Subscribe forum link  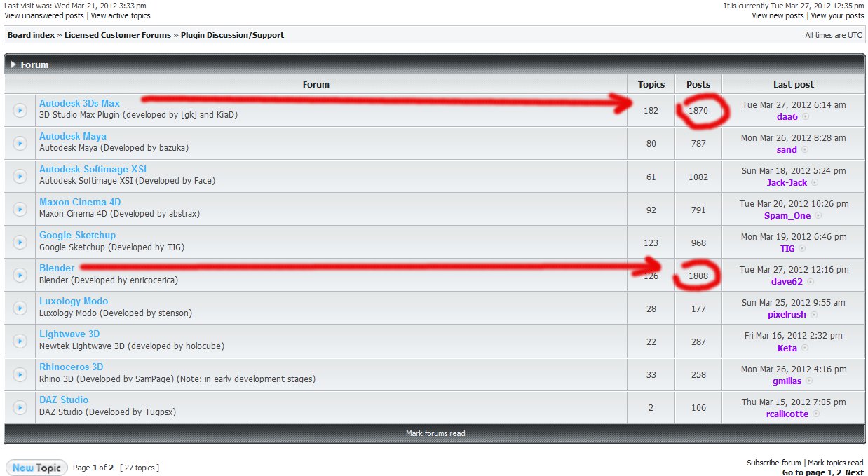tap(773, 463)
